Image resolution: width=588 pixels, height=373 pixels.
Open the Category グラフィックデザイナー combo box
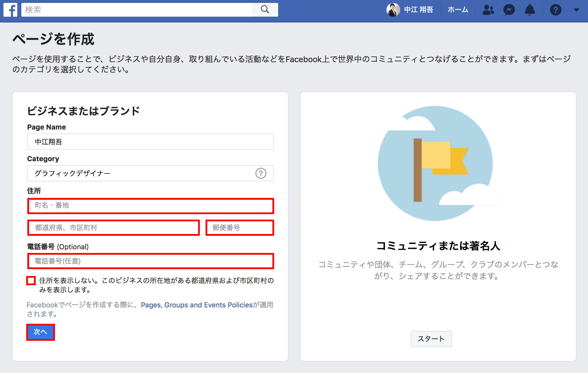click(x=150, y=173)
